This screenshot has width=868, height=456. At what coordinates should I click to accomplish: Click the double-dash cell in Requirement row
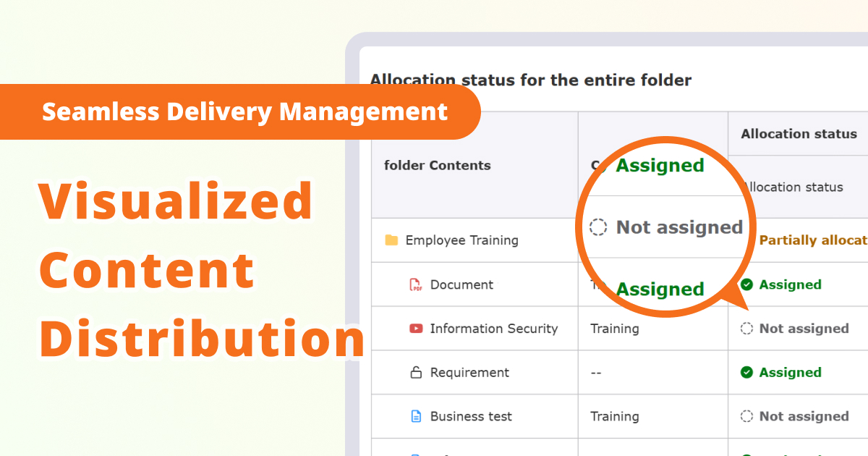[596, 373]
